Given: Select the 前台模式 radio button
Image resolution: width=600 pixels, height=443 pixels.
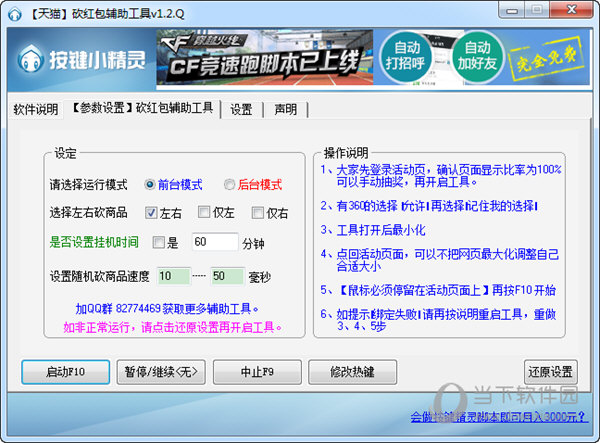Looking at the screenshot, I should (x=150, y=185).
